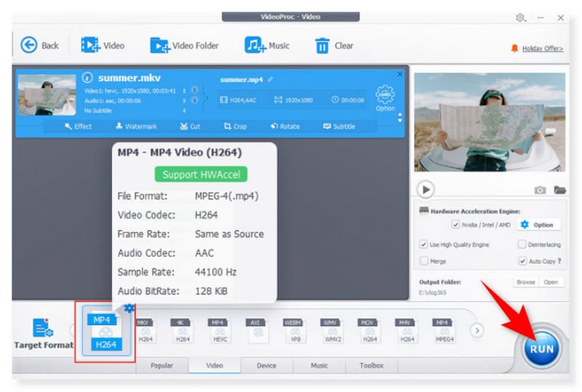This screenshot has width=582, height=392.
Task: Click the Auto Copy help question mark
Action: [x=559, y=261]
